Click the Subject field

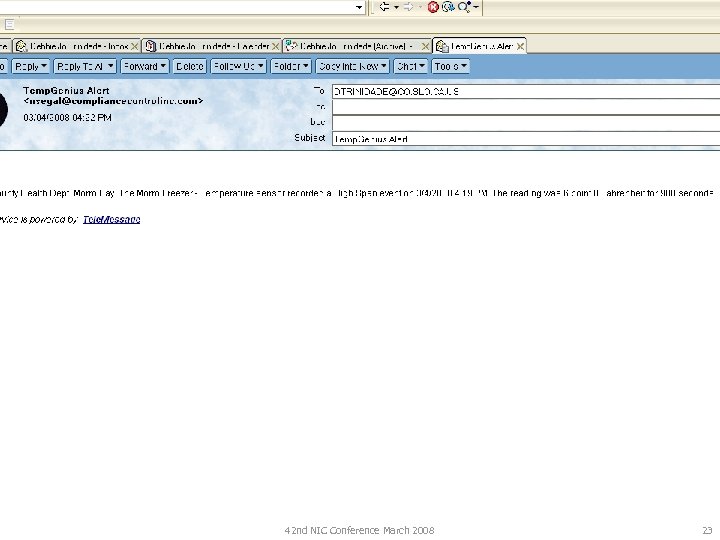click(x=526, y=139)
